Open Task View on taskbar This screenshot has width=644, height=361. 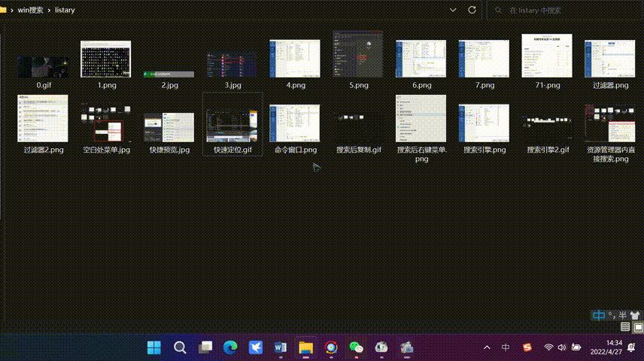[x=205, y=347]
